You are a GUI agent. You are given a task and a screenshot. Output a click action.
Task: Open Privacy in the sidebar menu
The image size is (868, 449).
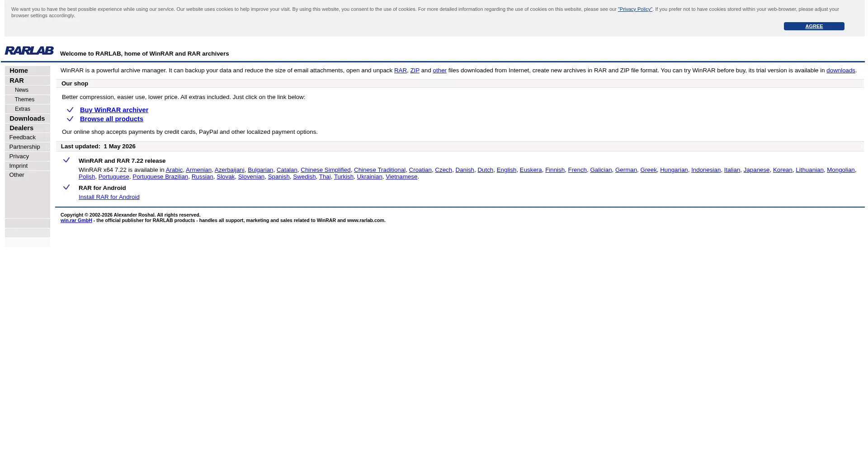(19, 156)
